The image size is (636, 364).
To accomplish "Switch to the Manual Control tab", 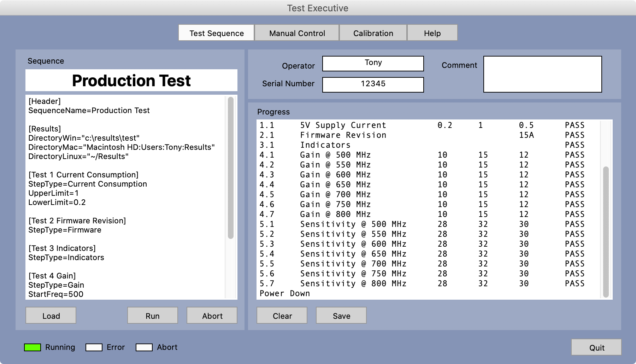I will tap(297, 33).
